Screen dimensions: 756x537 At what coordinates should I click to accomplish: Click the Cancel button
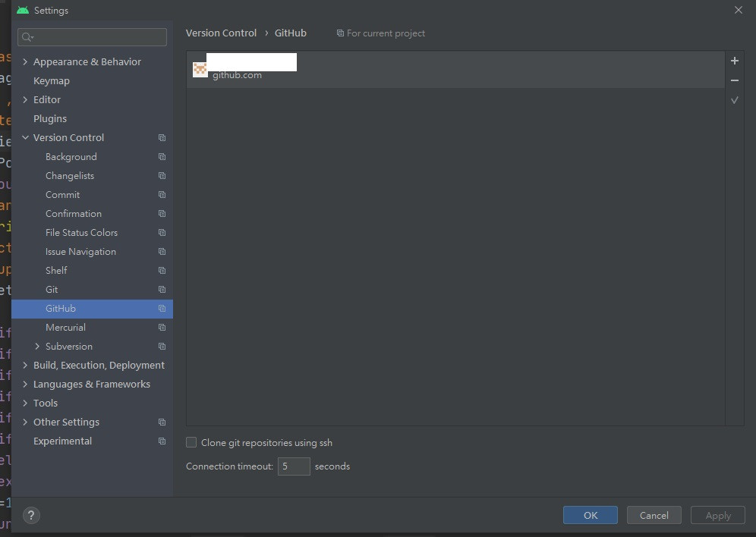(654, 515)
